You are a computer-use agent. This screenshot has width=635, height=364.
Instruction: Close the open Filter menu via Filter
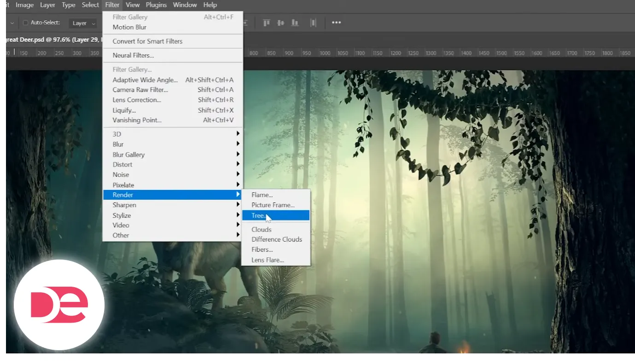(112, 5)
